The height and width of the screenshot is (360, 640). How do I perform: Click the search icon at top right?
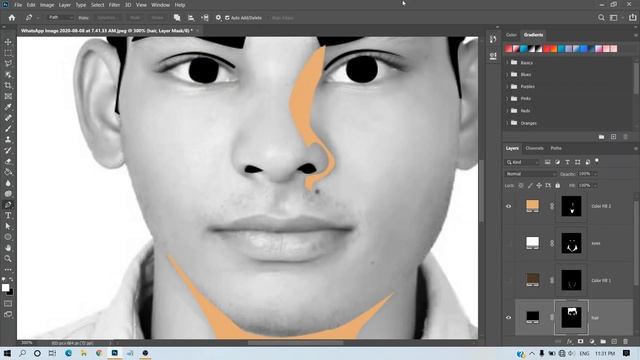(601, 18)
